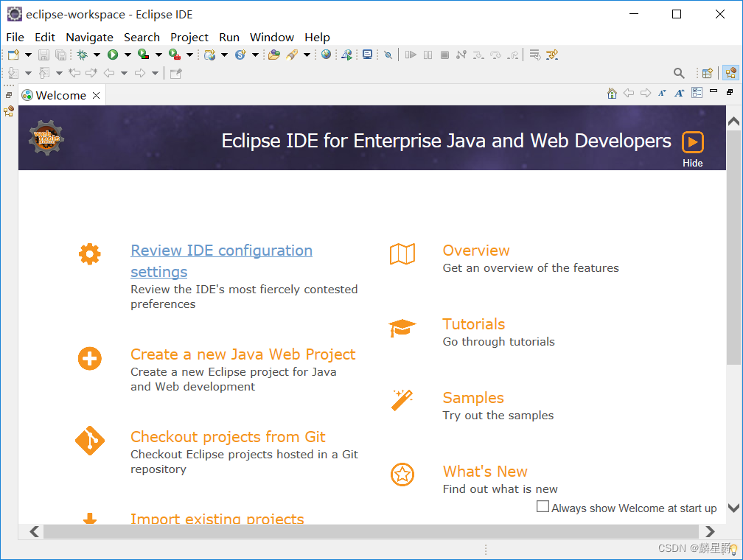
Task: Click Checkout projects from Git link
Action: 228,437
